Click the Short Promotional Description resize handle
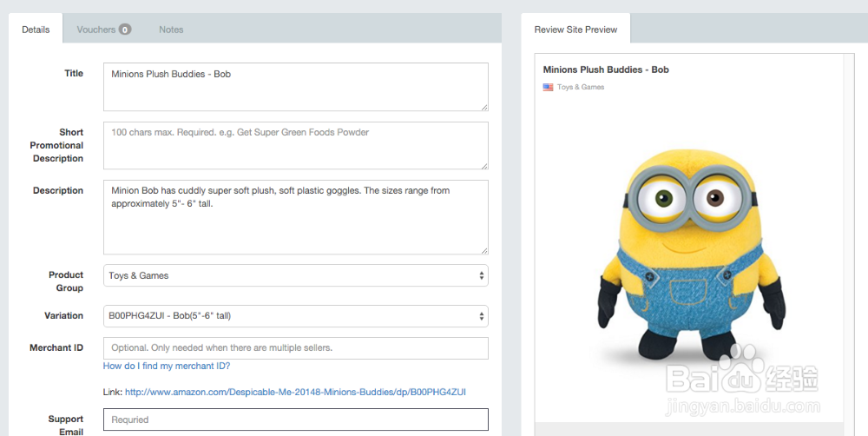Viewport: 868px width, 436px height. point(484,165)
